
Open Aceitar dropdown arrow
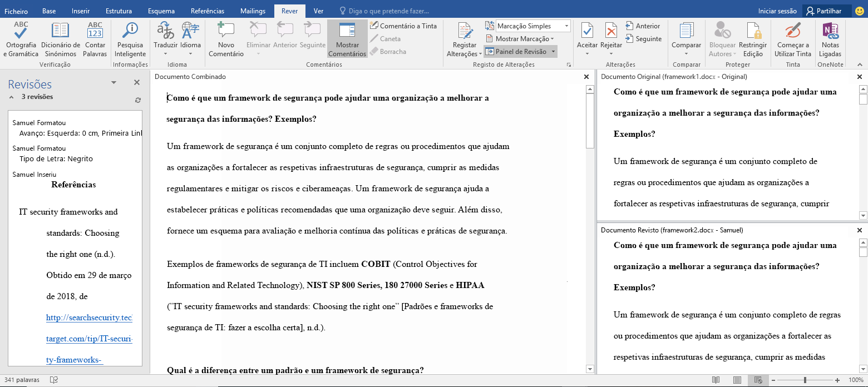point(587,54)
